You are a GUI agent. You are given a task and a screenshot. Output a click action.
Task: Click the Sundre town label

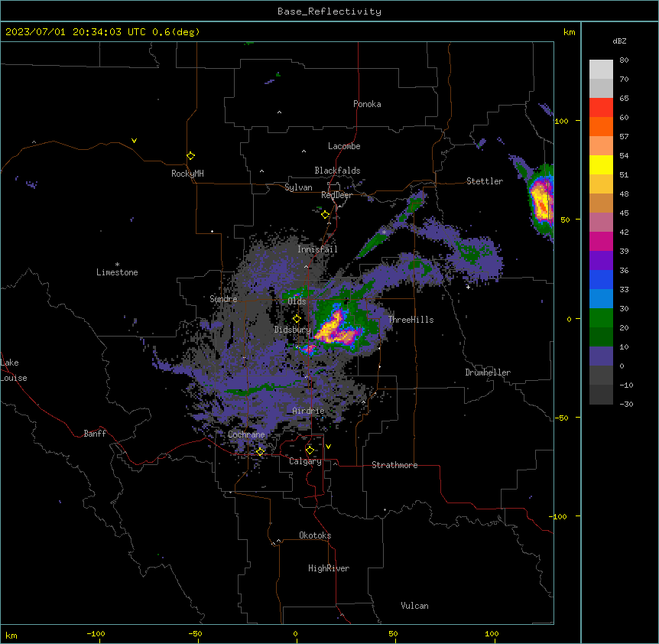coord(223,299)
